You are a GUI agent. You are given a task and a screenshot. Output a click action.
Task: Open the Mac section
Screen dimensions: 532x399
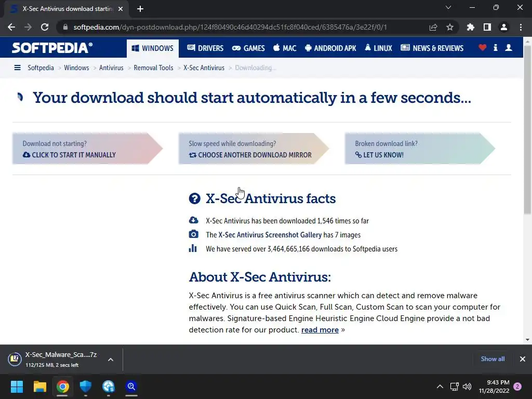click(285, 48)
